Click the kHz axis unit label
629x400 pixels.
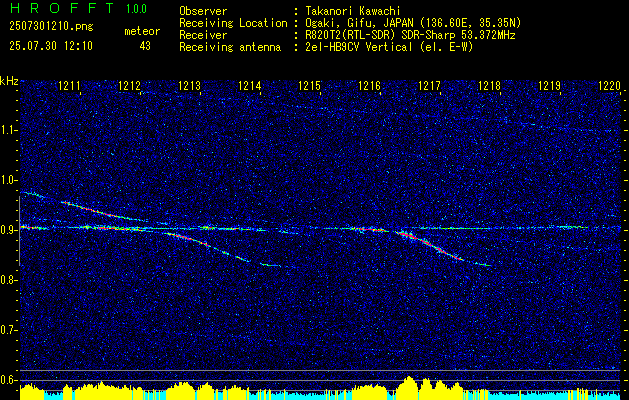point(9,81)
